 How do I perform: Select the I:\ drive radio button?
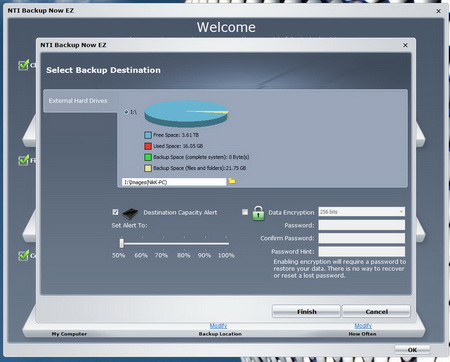click(126, 112)
